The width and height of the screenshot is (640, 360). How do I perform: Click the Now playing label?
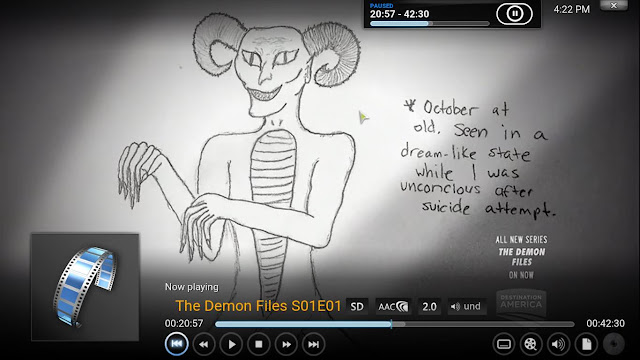[191, 287]
